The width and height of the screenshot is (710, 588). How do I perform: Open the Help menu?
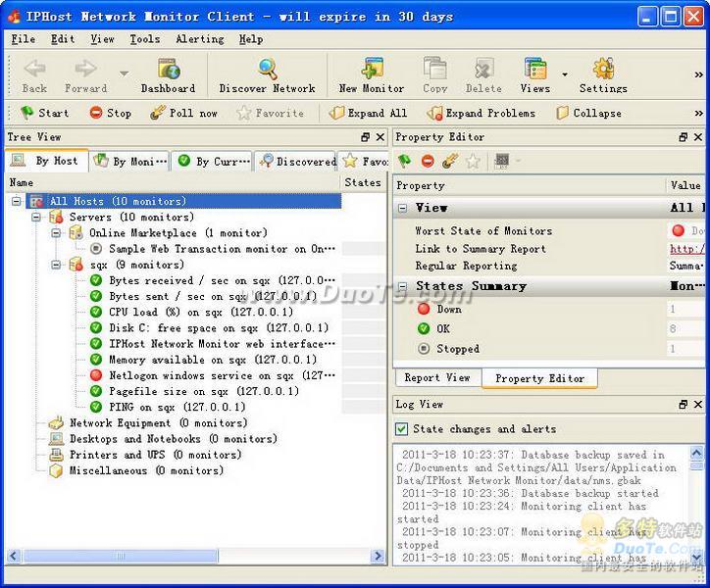[251, 39]
